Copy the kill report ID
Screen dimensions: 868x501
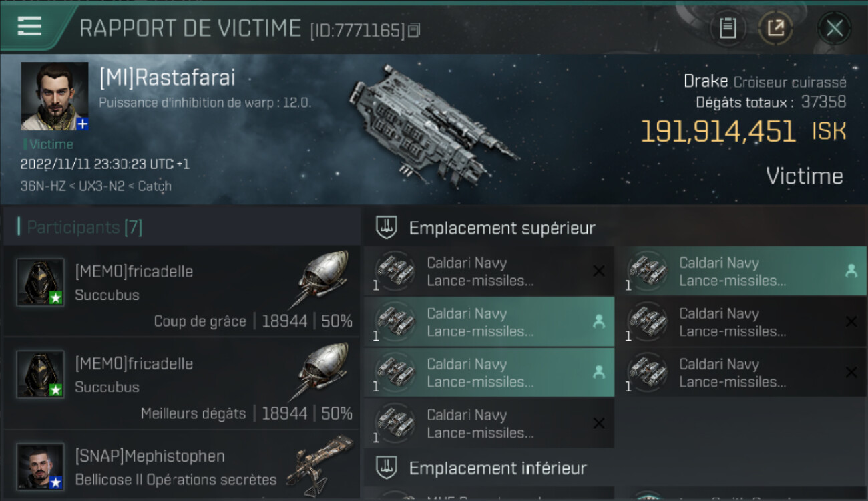pyautogui.click(x=414, y=31)
